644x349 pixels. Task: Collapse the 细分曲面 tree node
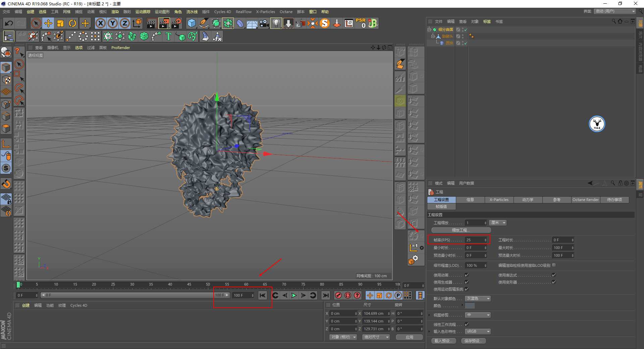click(429, 30)
